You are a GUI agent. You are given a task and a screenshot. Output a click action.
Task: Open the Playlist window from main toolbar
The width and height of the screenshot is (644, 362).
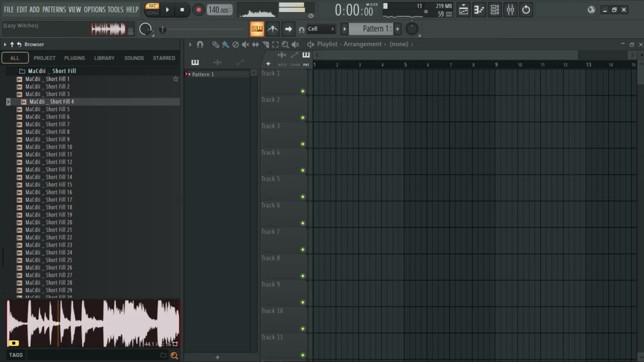point(463,10)
